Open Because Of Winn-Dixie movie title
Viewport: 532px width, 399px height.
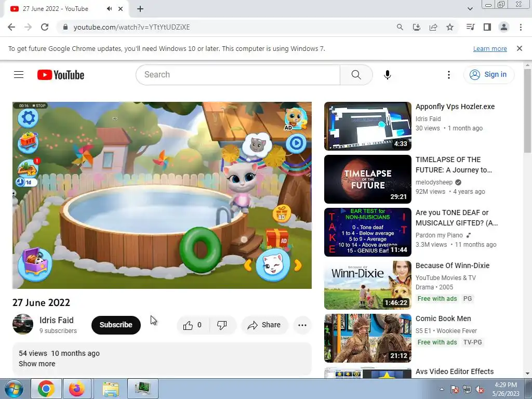point(453,265)
